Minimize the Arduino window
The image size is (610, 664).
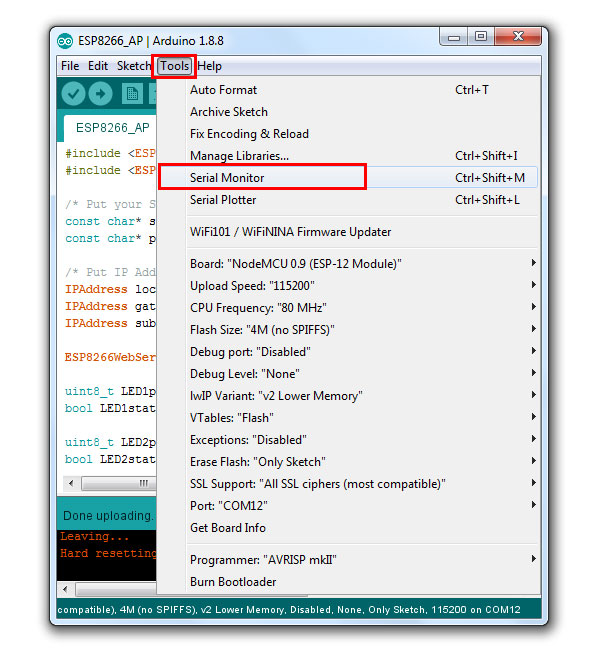(x=454, y=37)
